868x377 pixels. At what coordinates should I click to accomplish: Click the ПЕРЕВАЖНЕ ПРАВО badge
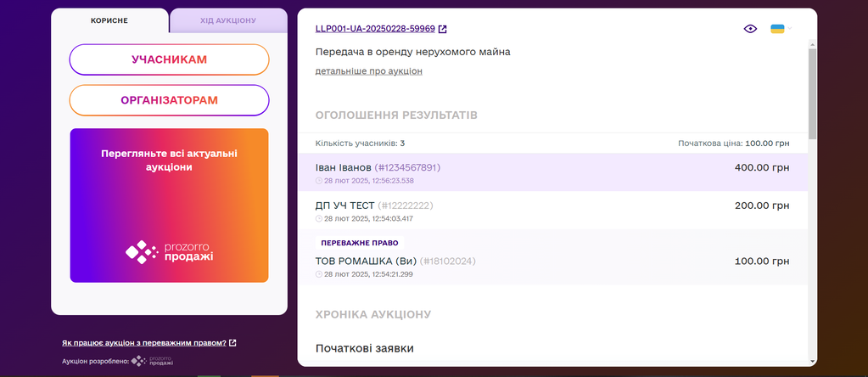[360, 243]
